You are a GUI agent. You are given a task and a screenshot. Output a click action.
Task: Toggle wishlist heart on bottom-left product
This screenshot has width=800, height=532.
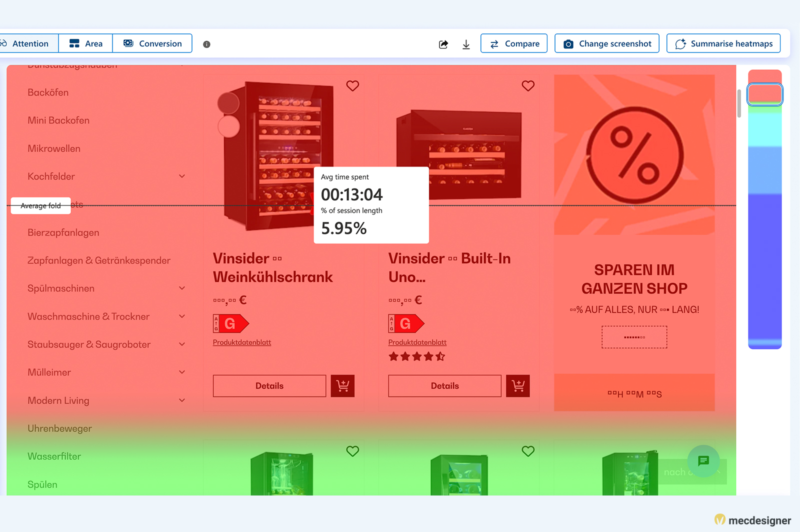click(352, 451)
